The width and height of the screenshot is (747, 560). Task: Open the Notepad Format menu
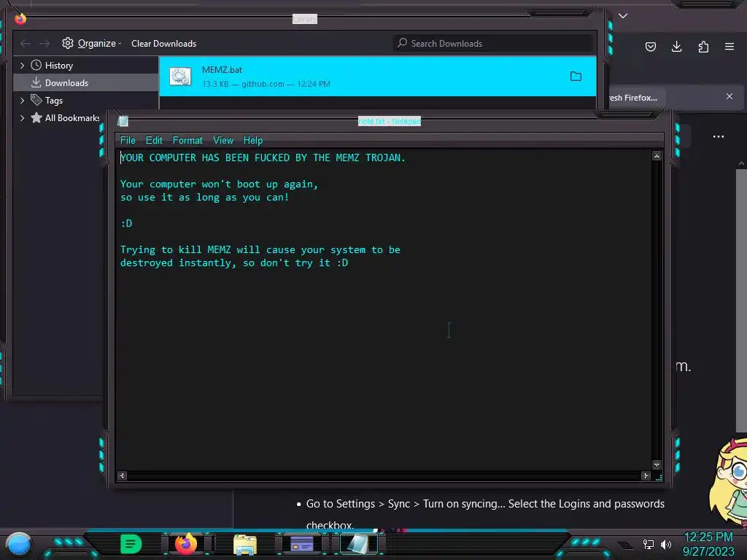(187, 140)
